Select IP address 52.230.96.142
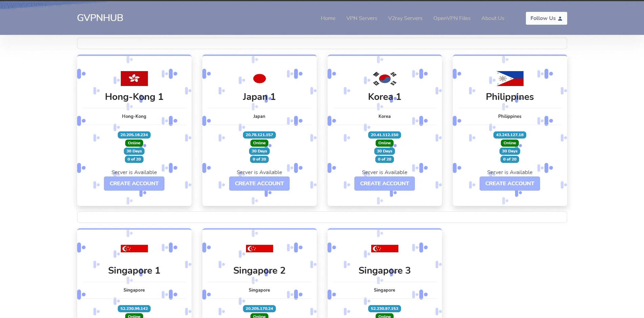 [x=134, y=309]
